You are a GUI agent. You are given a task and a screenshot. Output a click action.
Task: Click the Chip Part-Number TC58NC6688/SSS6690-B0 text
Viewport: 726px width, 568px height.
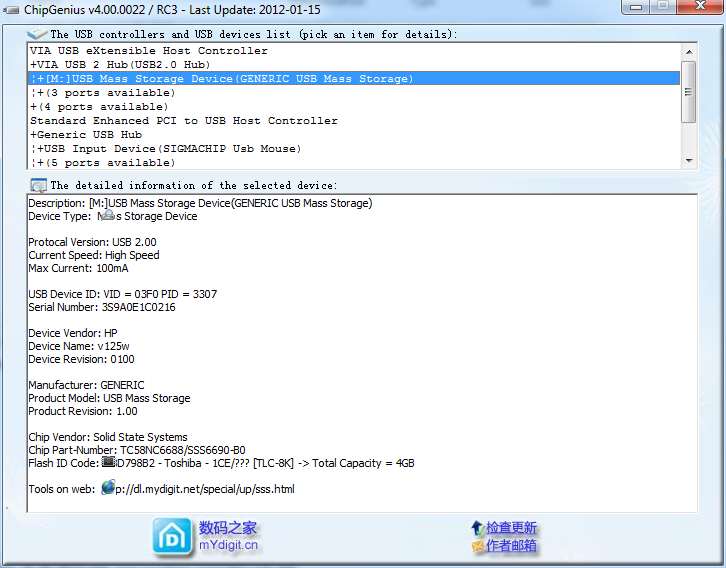tap(137, 450)
